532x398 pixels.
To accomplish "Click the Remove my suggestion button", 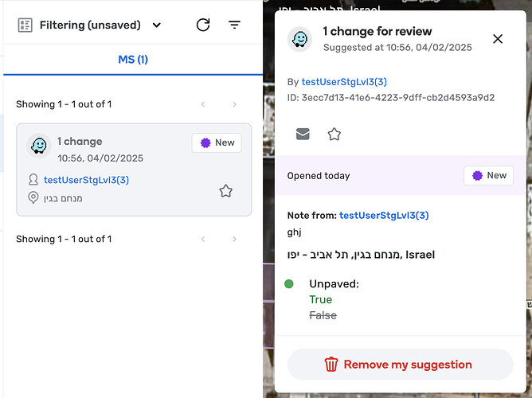I will point(400,365).
